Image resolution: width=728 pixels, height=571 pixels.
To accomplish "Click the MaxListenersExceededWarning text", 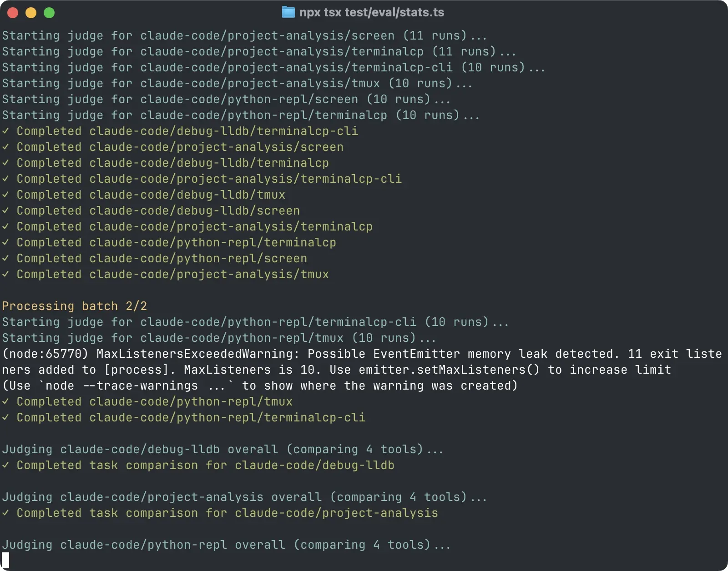I will (x=197, y=354).
